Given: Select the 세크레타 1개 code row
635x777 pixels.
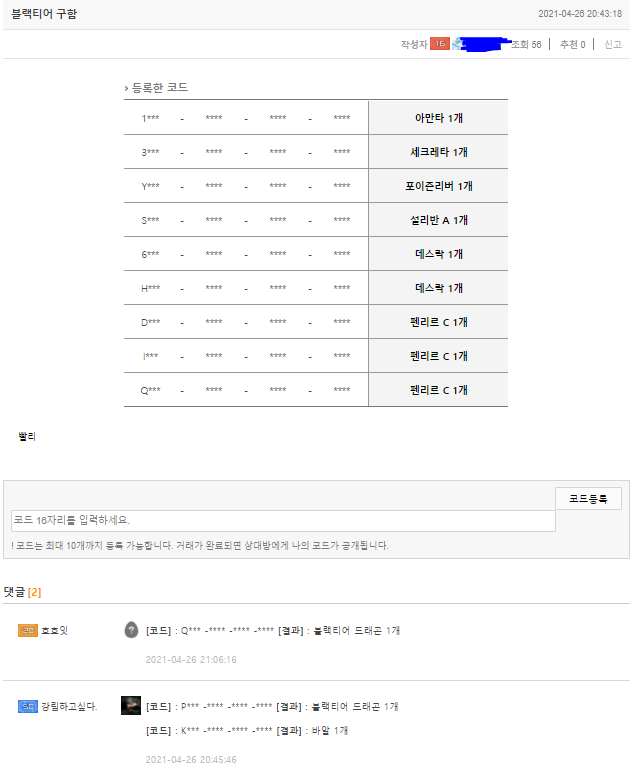Looking at the screenshot, I should [x=316, y=152].
